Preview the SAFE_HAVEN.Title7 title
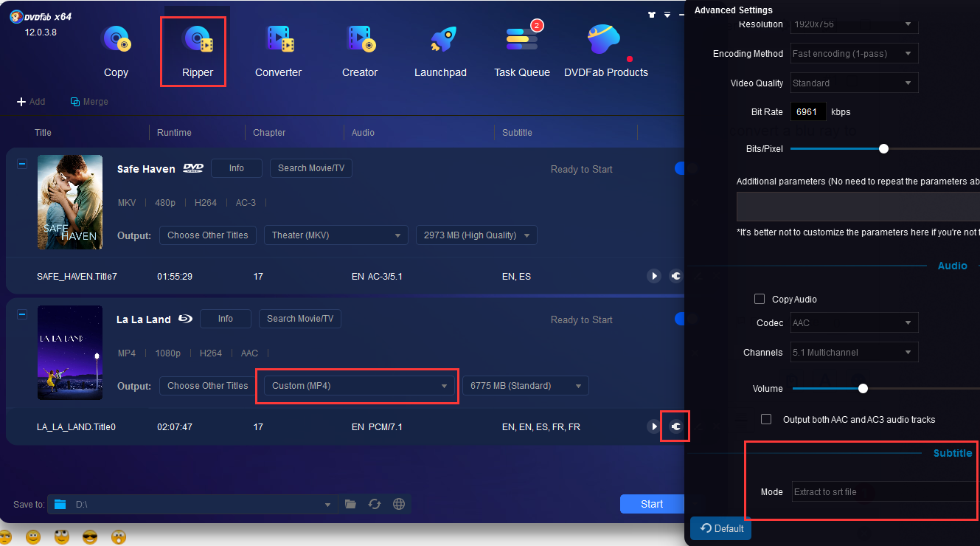 tap(653, 276)
